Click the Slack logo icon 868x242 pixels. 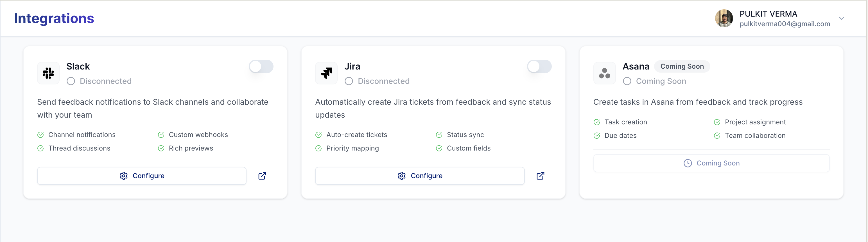click(48, 73)
